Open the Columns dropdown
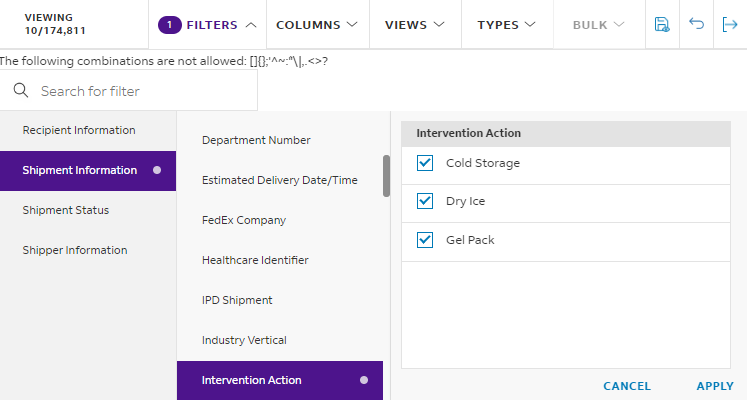 (x=317, y=25)
